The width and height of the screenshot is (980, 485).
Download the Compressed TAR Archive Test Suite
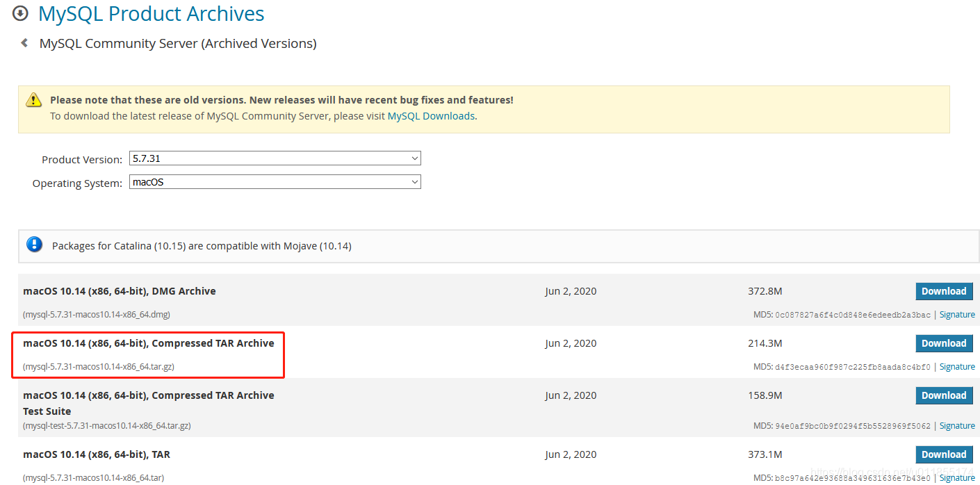pos(944,395)
